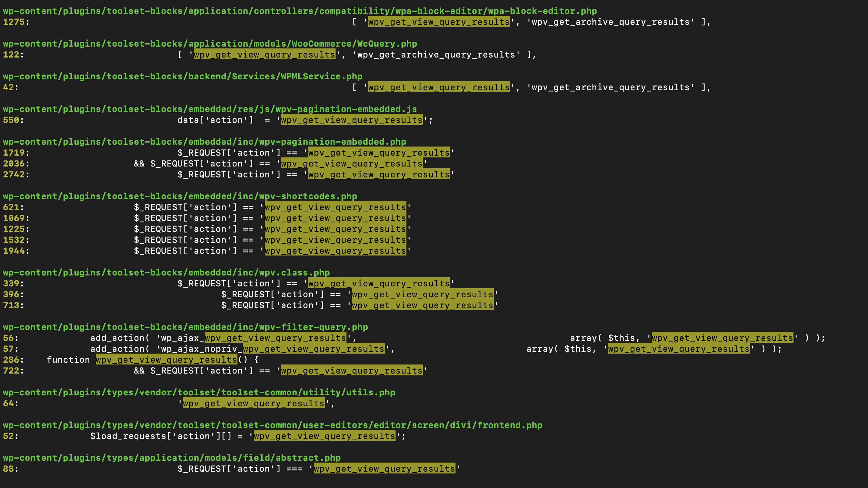Image resolution: width=868 pixels, height=488 pixels.
Task: Click $_REQUEST['action'] on line 1069
Action: (x=185, y=218)
